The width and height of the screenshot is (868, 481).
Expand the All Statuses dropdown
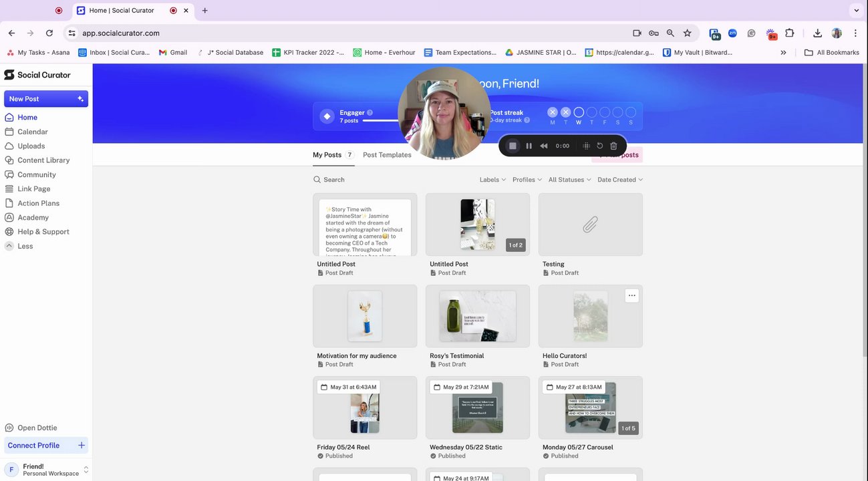[x=570, y=180]
